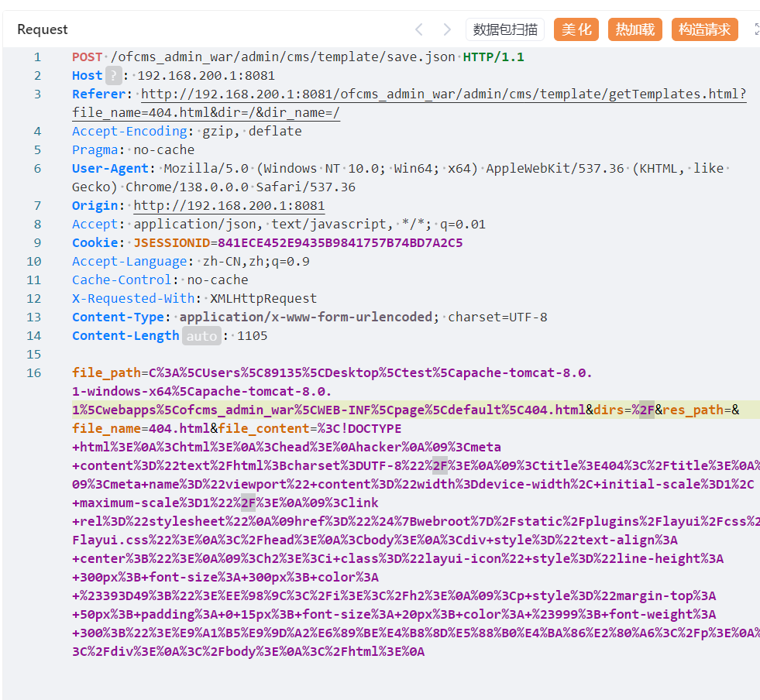Click the res_path parameter in the body

(x=693, y=410)
